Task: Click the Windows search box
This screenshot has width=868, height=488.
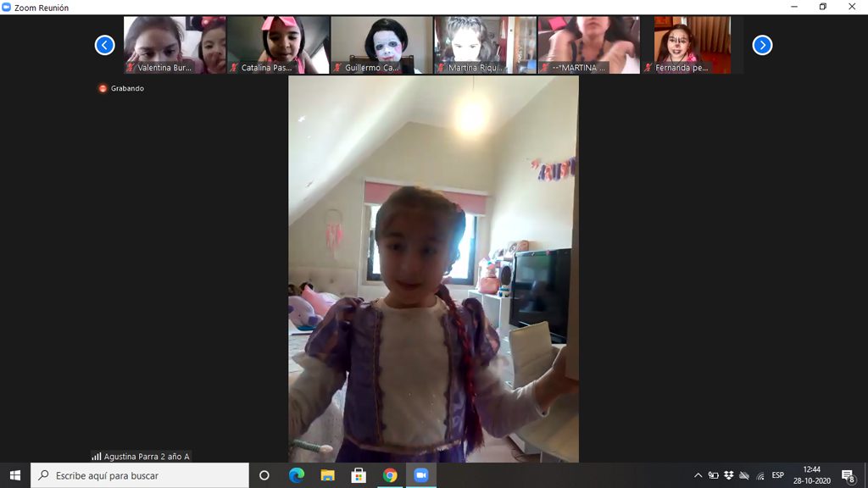Action: pyautogui.click(x=140, y=475)
